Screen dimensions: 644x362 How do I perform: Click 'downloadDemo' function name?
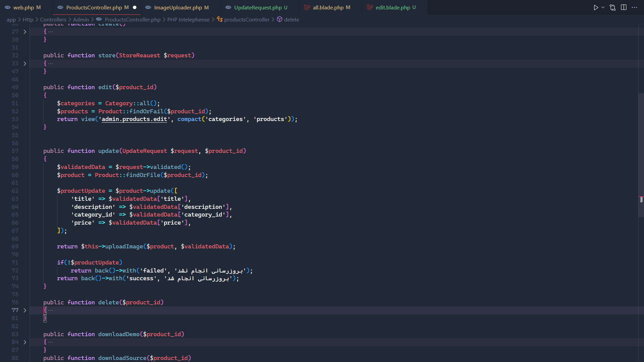(119, 335)
